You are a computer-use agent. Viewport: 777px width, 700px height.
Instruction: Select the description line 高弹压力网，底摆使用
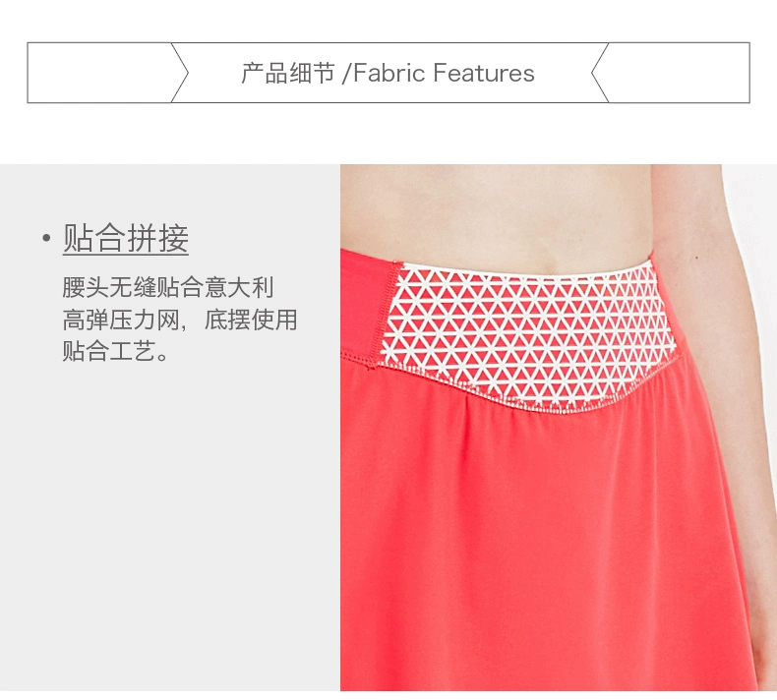tap(180, 320)
